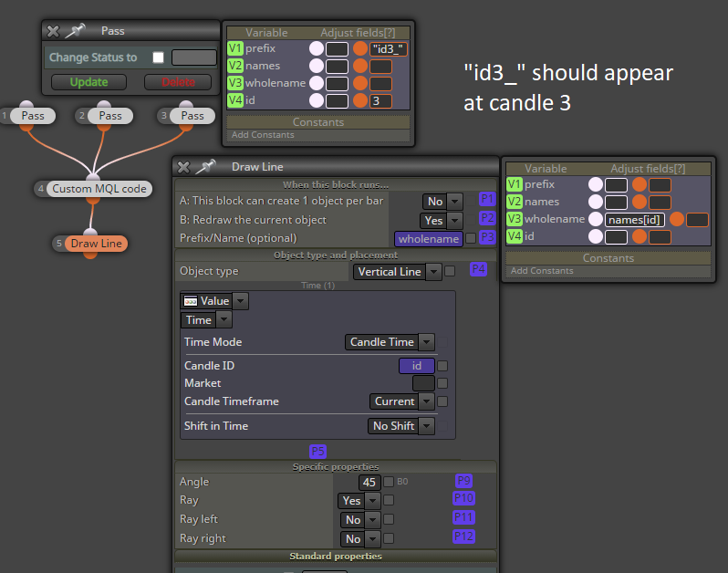Pin the Draw Line panel

point(205,166)
